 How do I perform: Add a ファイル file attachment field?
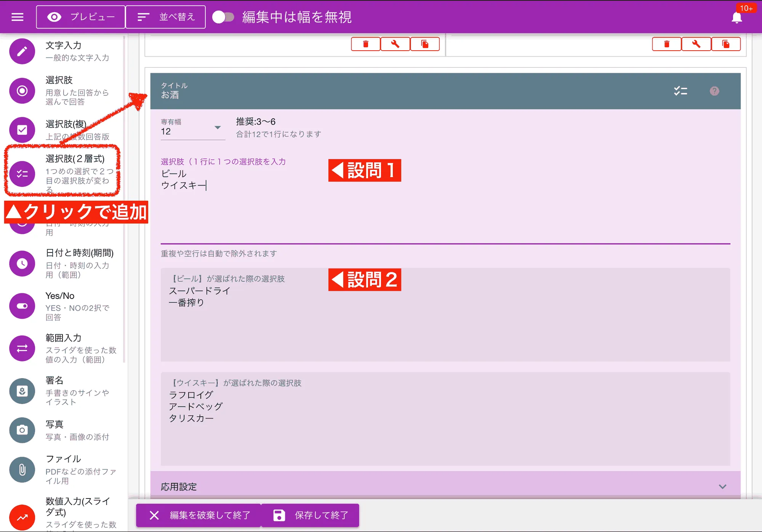22,470
